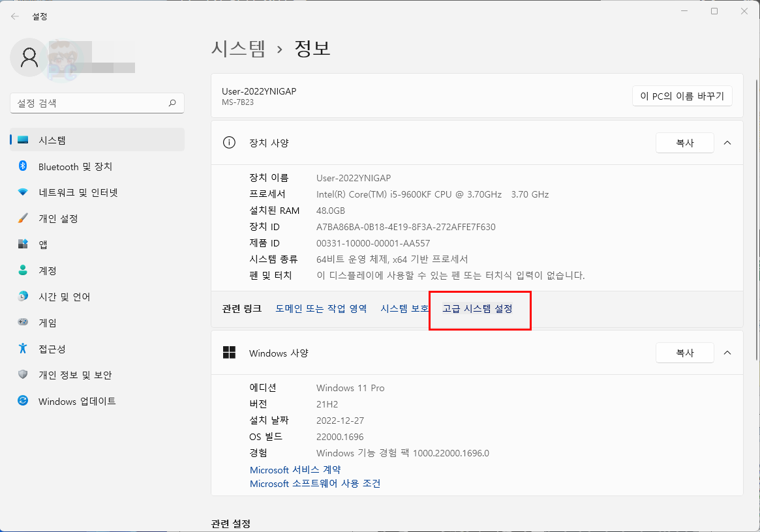Screen dimensions: 760x532
Task: Click the 시스템 monitor icon in sidebar
Action: click(23, 140)
